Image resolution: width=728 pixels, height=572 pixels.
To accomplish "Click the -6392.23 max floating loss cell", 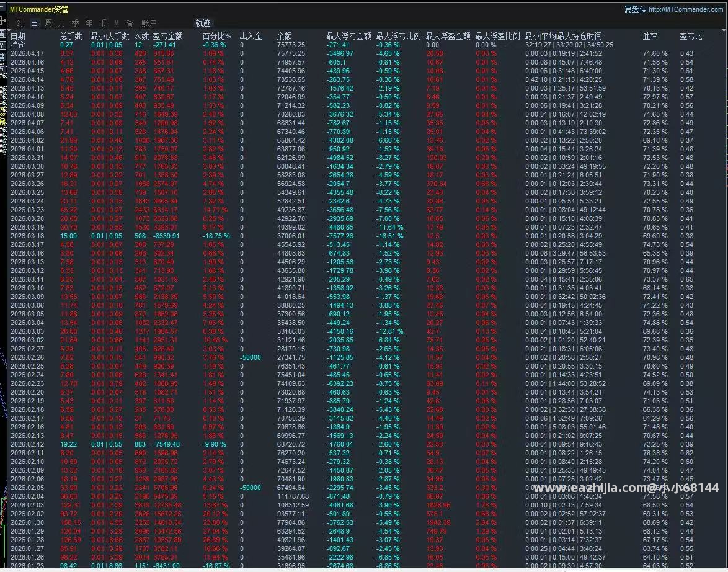I will (x=340, y=383).
